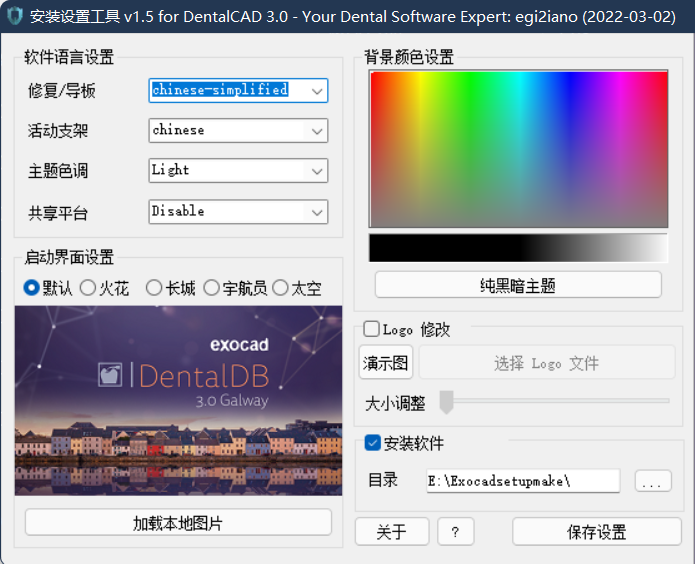
Task: Click the 演示图 button
Action: click(x=386, y=363)
